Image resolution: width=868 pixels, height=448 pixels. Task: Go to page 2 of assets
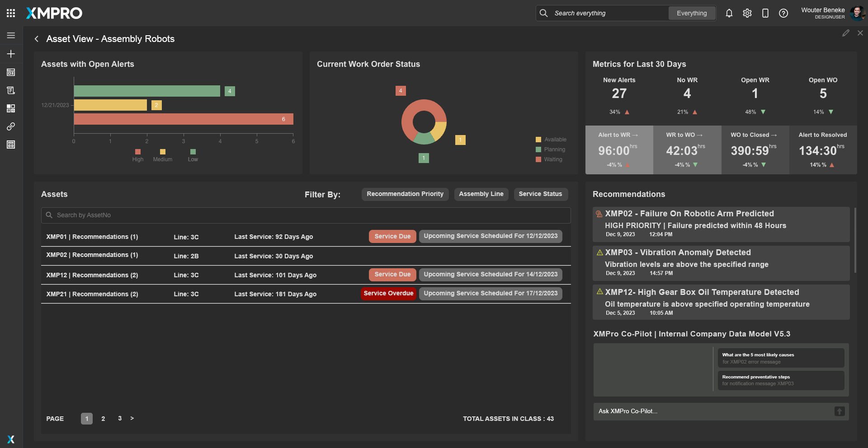103,419
